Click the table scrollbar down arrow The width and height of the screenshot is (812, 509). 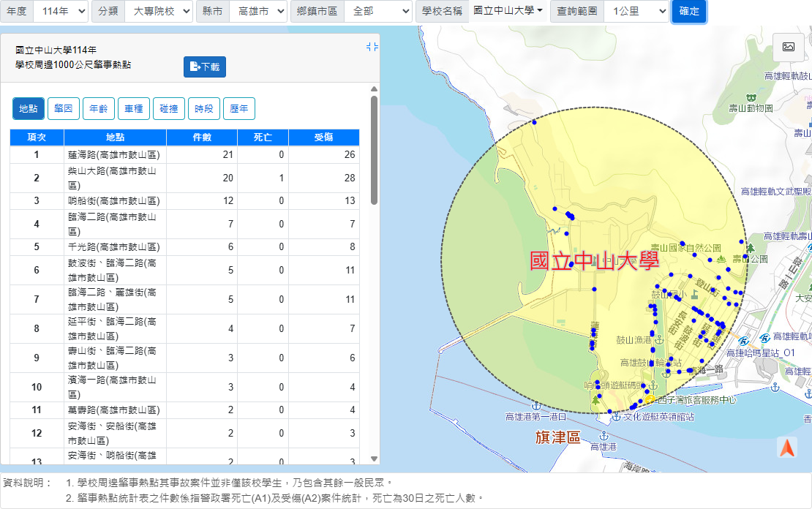pos(375,459)
